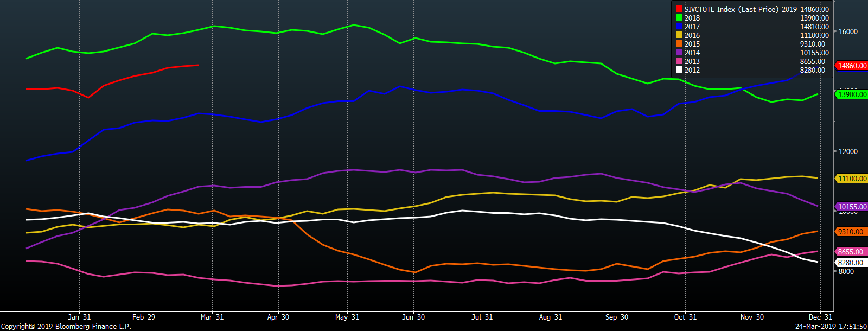Select the pink 8655.00 price tag
This screenshot has width=868, height=331.
(850, 252)
